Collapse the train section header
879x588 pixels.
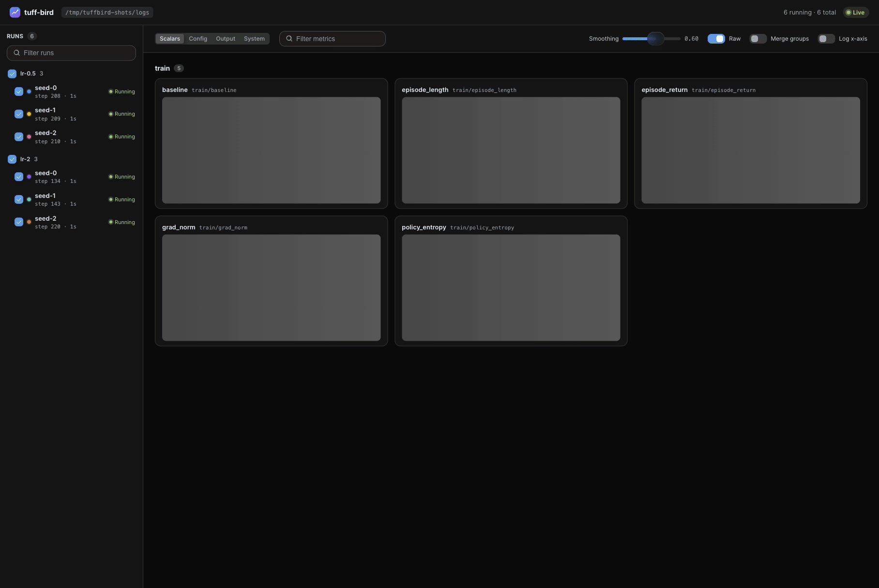point(169,68)
